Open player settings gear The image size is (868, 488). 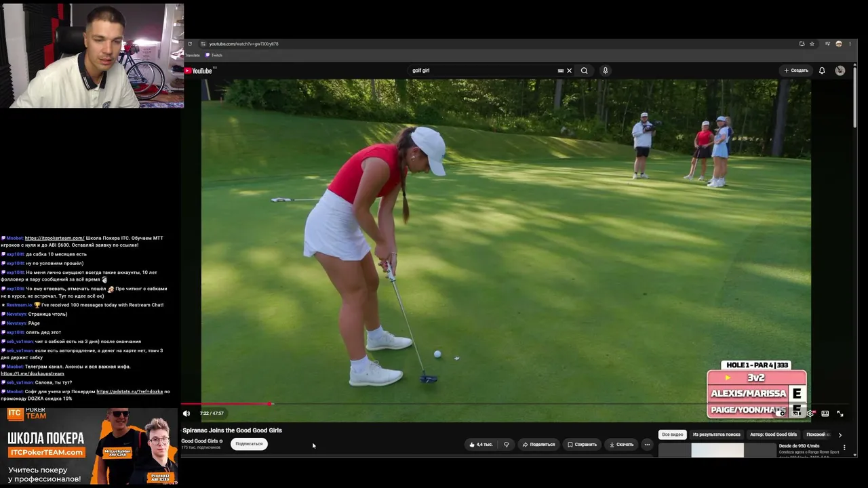pyautogui.click(x=810, y=413)
